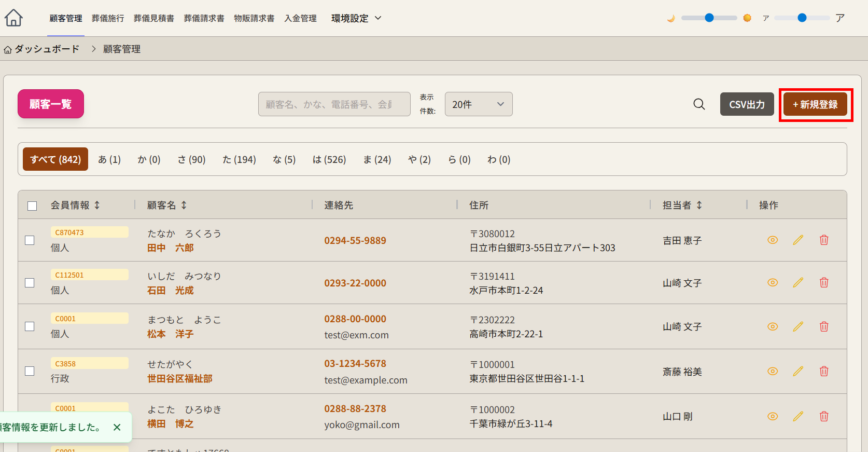Open the 葬儀見積書 menu item
This screenshot has width=868, height=452.
153,18
